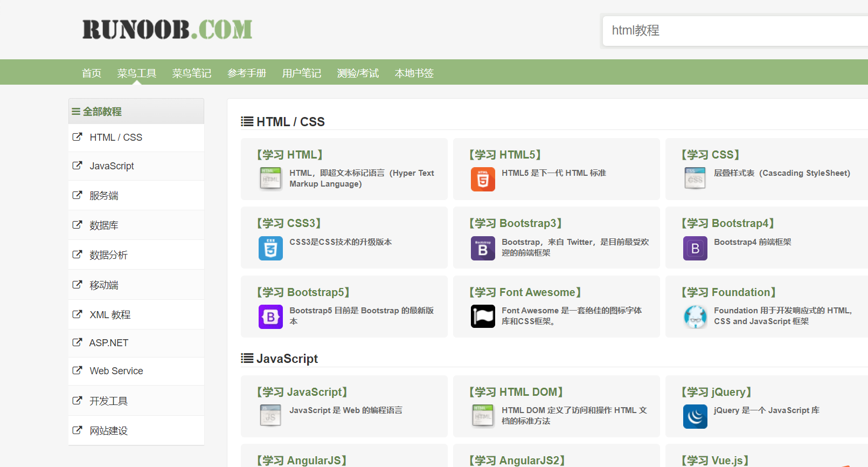Click the HTML5 orange shield icon
Viewport: 868px width, 467px height.
483,180
